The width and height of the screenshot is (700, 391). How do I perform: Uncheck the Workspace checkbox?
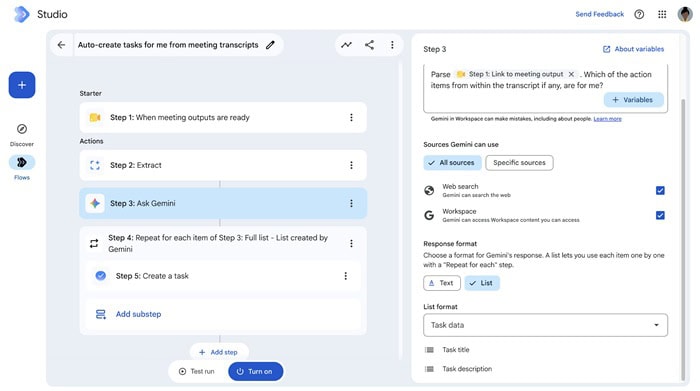(x=660, y=215)
